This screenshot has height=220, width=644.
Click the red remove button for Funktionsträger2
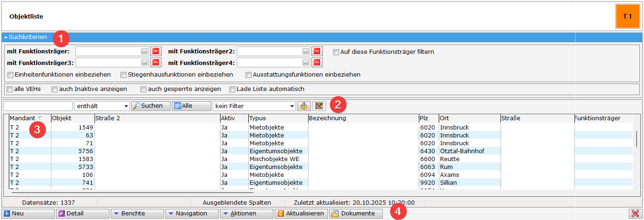click(317, 52)
